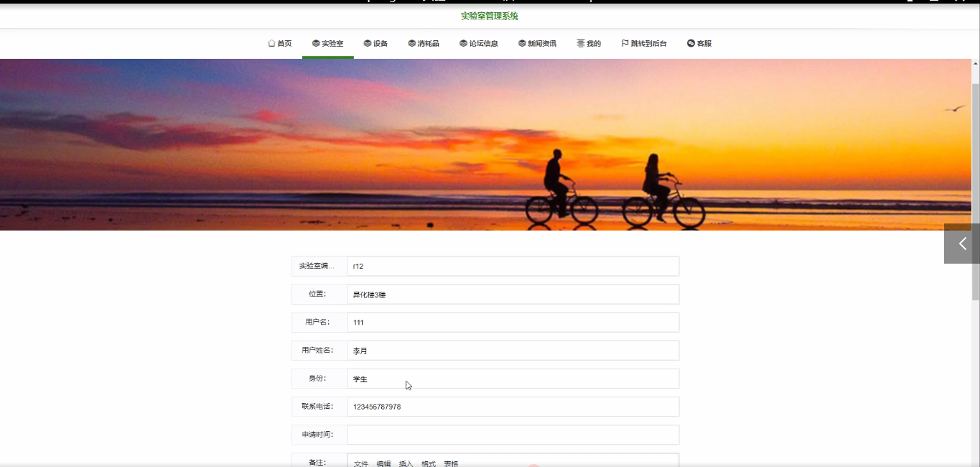This screenshot has width=980, height=467.
Task: Open the 消耗品 consumables page
Action: [x=423, y=44]
